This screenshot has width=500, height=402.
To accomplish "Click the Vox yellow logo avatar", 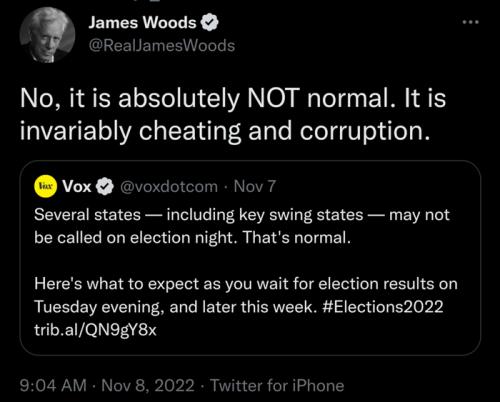I will point(45,186).
